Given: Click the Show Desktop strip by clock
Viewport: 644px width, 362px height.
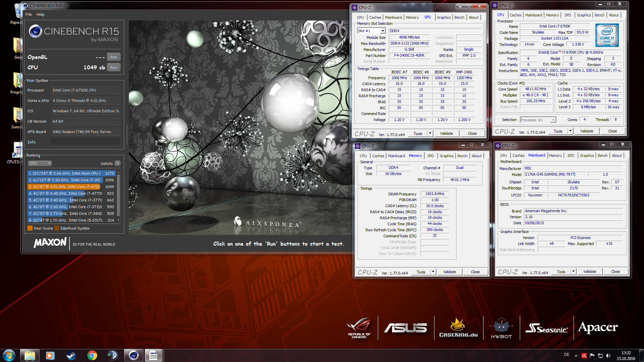Looking at the screenshot, I should [641, 355].
